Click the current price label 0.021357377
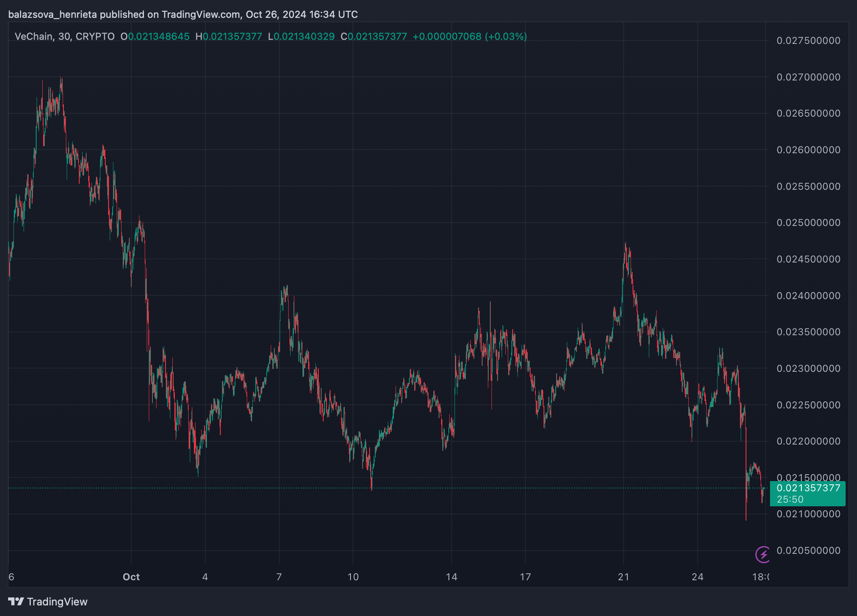 coord(808,488)
